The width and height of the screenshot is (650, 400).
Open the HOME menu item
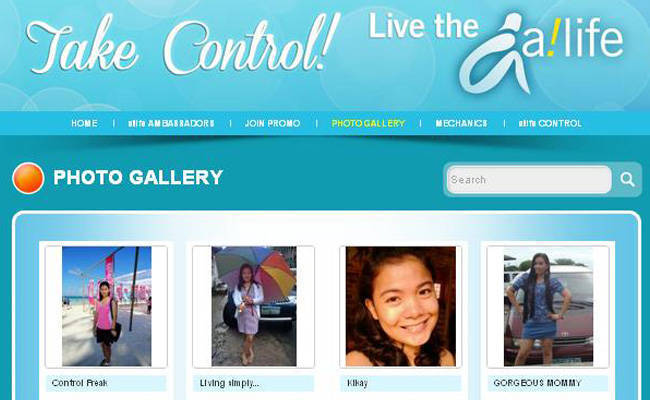pyautogui.click(x=84, y=123)
